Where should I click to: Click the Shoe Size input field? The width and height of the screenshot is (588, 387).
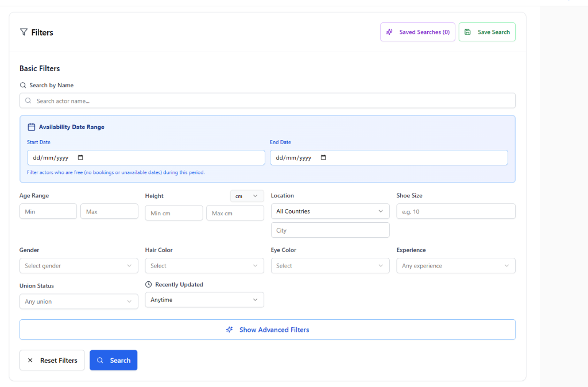point(455,211)
